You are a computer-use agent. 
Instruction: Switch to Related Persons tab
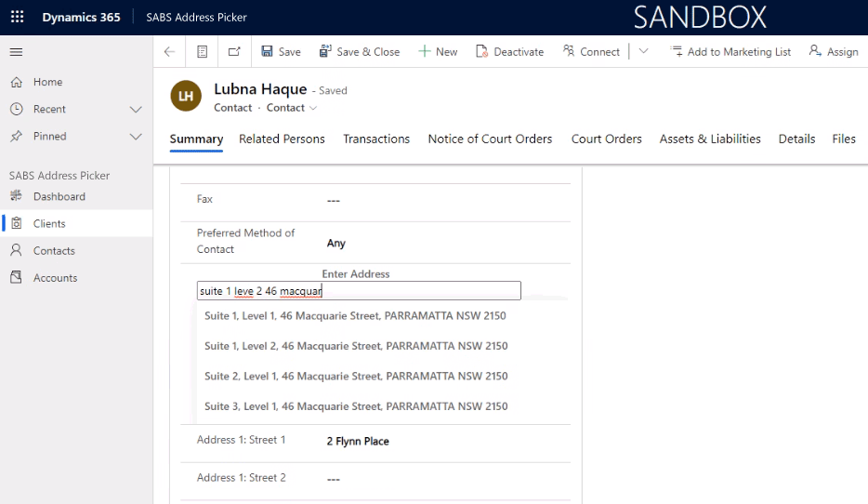tap(282, 139)
